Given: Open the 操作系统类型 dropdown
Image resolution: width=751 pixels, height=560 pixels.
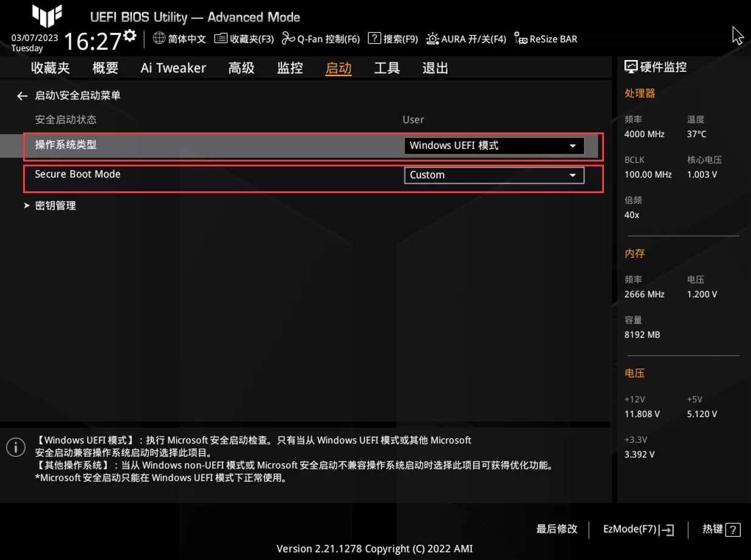Looking at the screenshot, I should point(493,146).
